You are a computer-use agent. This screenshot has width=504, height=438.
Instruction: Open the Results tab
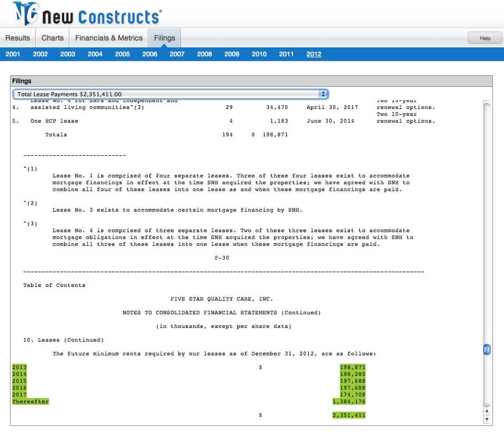point(18,38)
